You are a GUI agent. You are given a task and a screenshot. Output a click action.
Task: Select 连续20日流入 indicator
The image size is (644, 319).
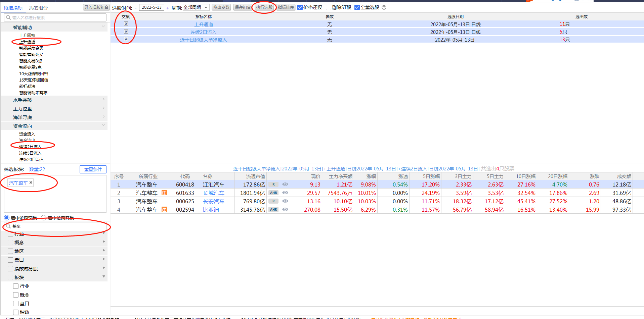(x=32, y=159)
